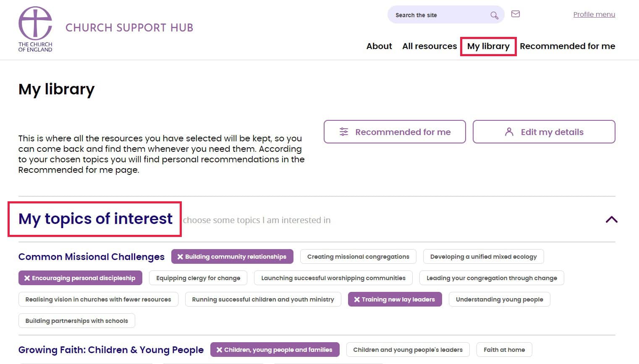The image size is (639, 364).
Task: Open the All resources page
Action: point(429,46)
